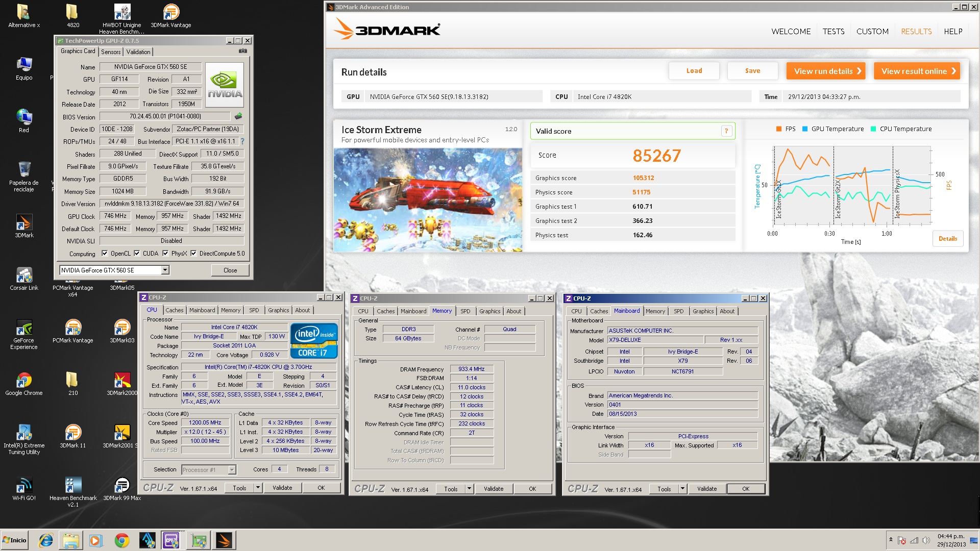Open WELCOME section in 3DMark

791,31
